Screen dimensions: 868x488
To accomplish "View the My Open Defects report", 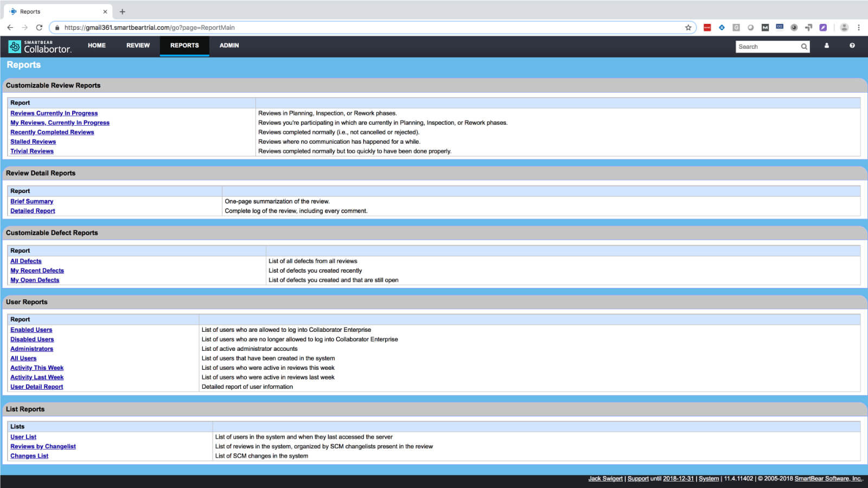I will (35, 280).
